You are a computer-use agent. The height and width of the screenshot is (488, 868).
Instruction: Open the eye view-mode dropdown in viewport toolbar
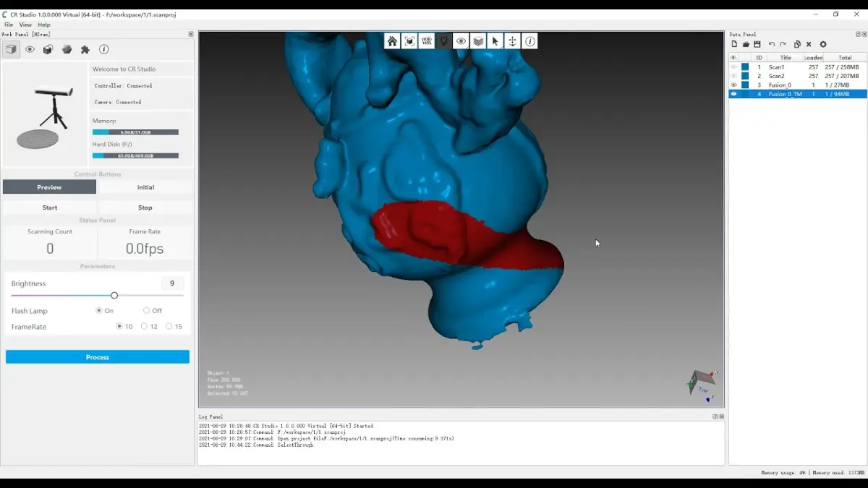[x=461, y=41]
